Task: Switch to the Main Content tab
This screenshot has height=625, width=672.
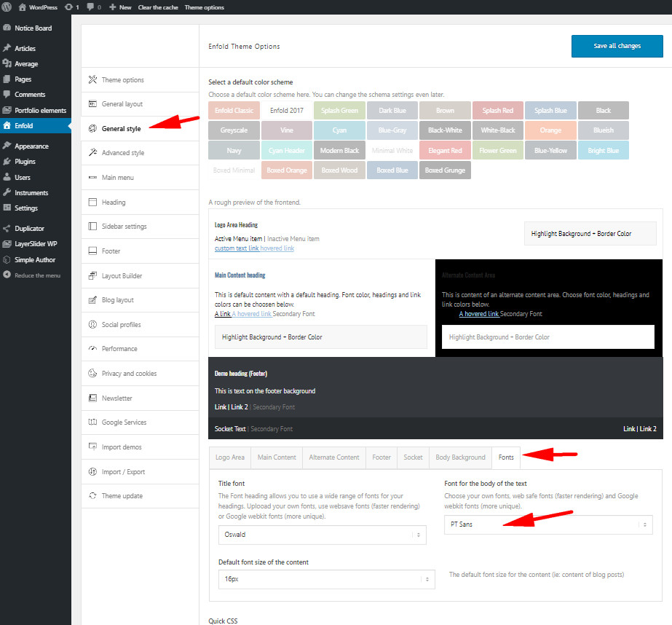Action: [x=277, y=457]
